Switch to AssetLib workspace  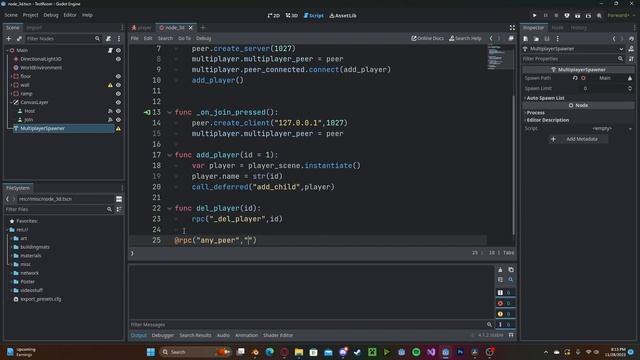pyautogui.click(x=343, y=16)
